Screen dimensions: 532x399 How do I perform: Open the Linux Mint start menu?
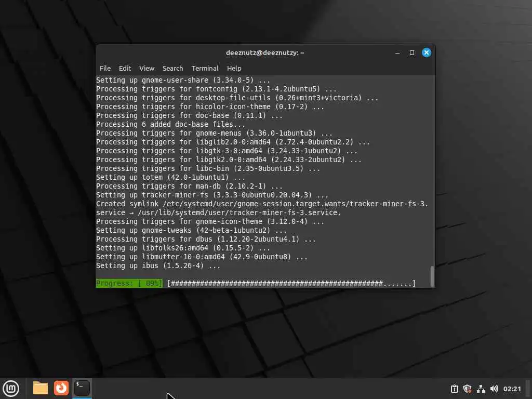11,389
